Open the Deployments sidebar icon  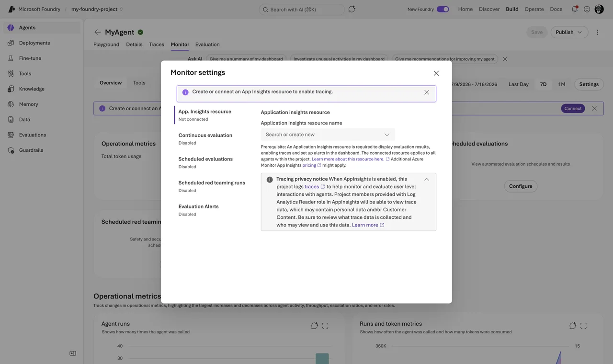pos(11,43)
